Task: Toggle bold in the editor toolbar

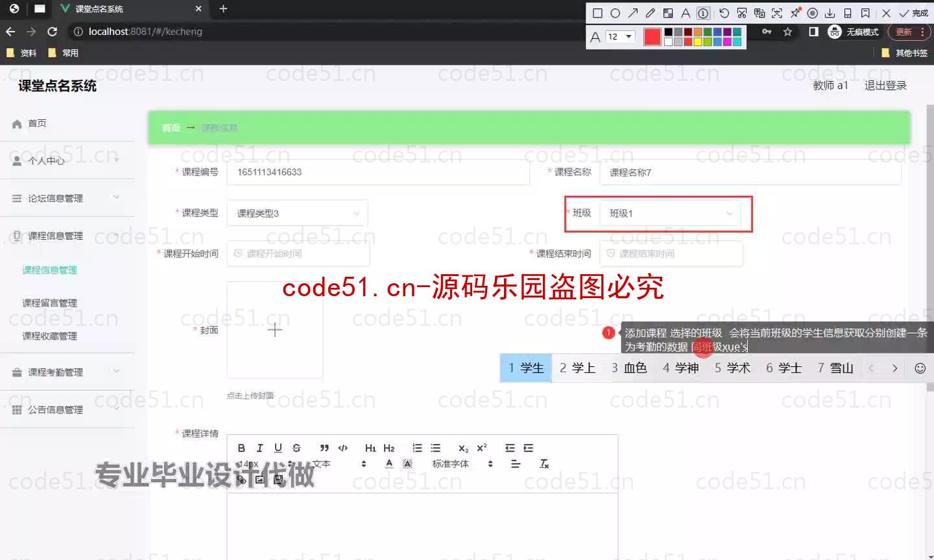Action: tap(241, 448)
